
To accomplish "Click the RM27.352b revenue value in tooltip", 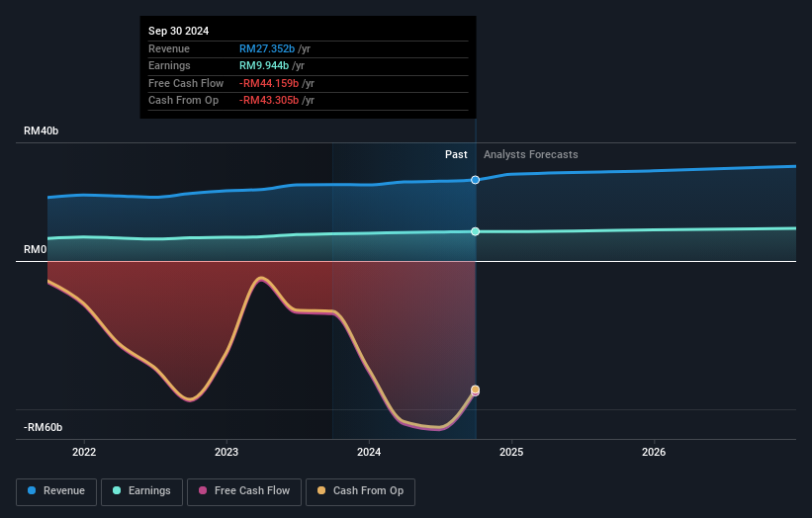I will pos(267,48).
